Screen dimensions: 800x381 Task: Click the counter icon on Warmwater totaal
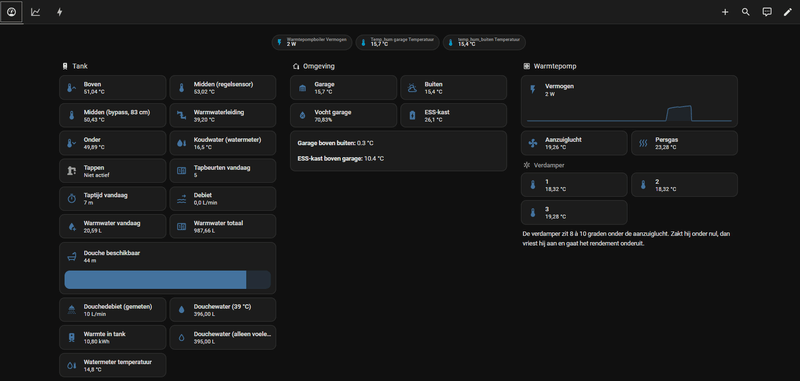181,226
